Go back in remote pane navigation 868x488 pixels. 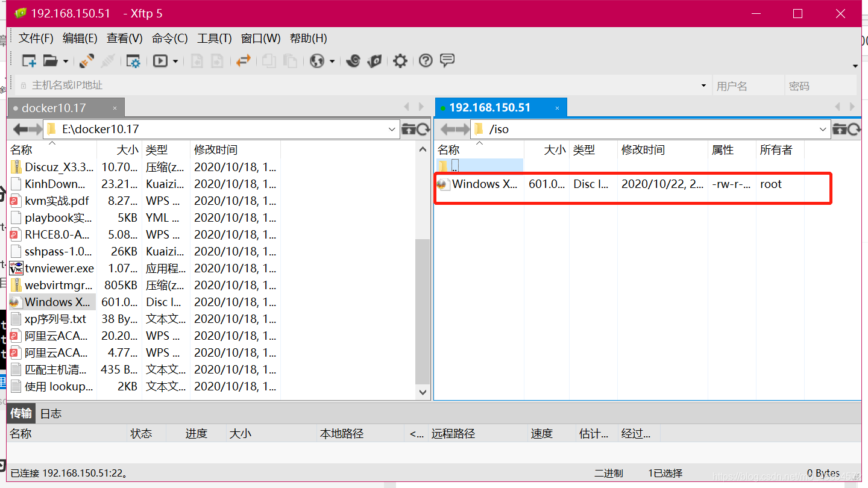click(448, 129)
